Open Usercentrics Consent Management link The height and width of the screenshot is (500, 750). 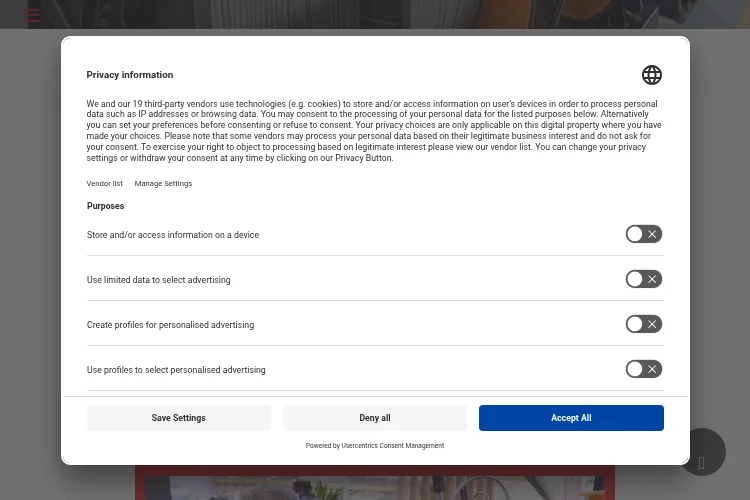(x=393, y=445)
